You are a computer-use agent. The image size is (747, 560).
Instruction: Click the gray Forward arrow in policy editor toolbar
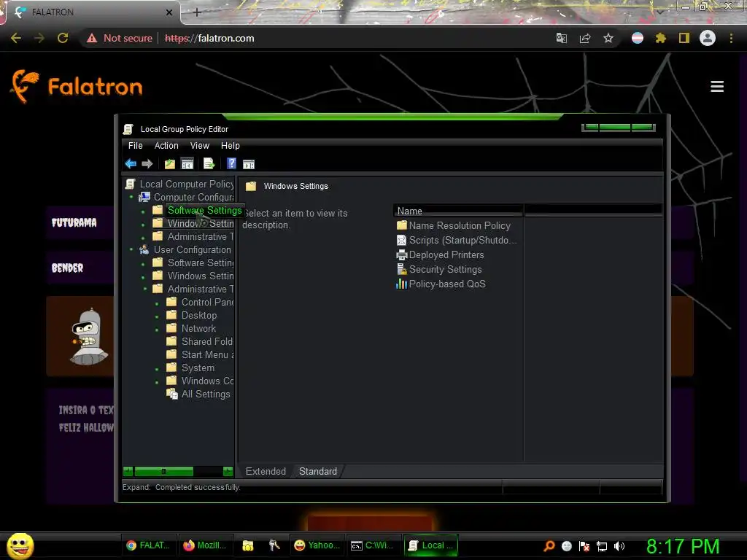tap(147, 164)
